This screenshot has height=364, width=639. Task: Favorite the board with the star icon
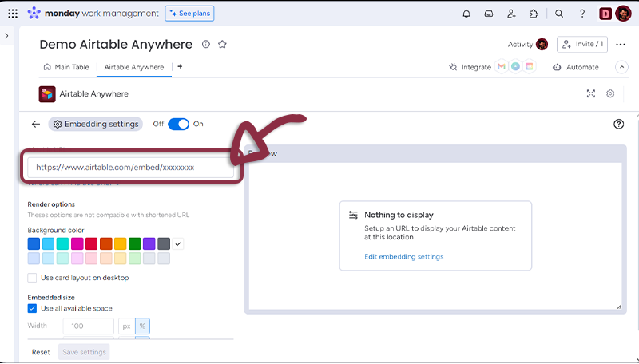click(x=222, y=45)
